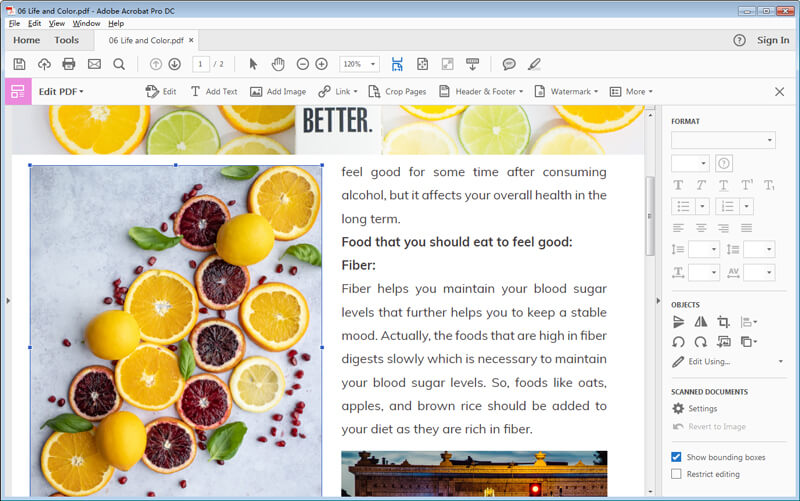The width and height of the screenshot is (800, 501).
Task: Select the arrow selection tool
Action: coord(253,64)
